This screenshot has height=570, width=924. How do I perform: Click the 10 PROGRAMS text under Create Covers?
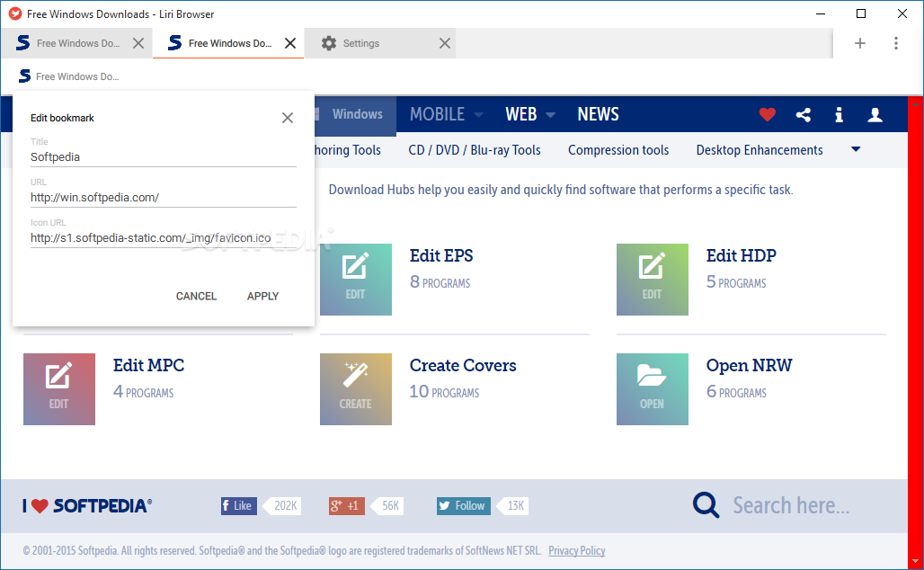click(x=444, y=392)
